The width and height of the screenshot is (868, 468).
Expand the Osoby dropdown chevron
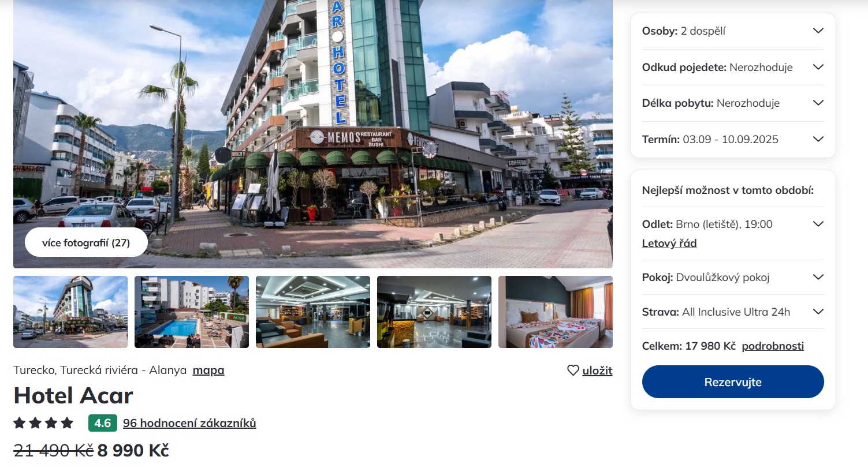coord(818,31)
